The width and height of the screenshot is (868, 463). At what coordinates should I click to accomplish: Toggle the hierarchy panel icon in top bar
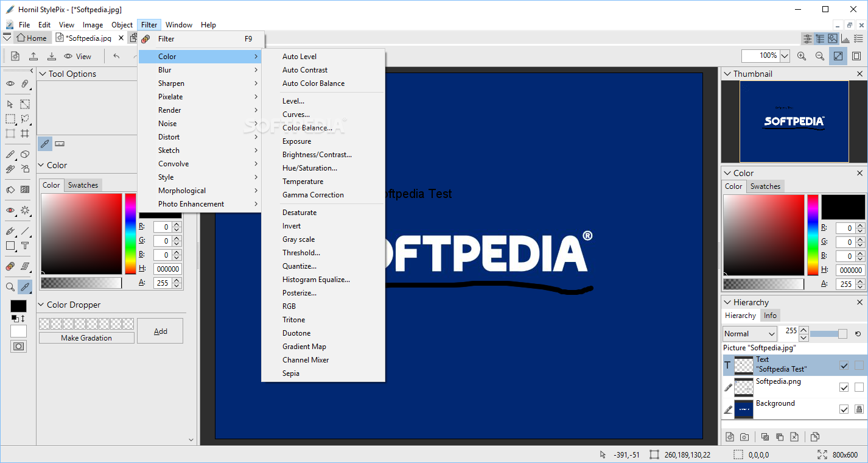[820, 38]
